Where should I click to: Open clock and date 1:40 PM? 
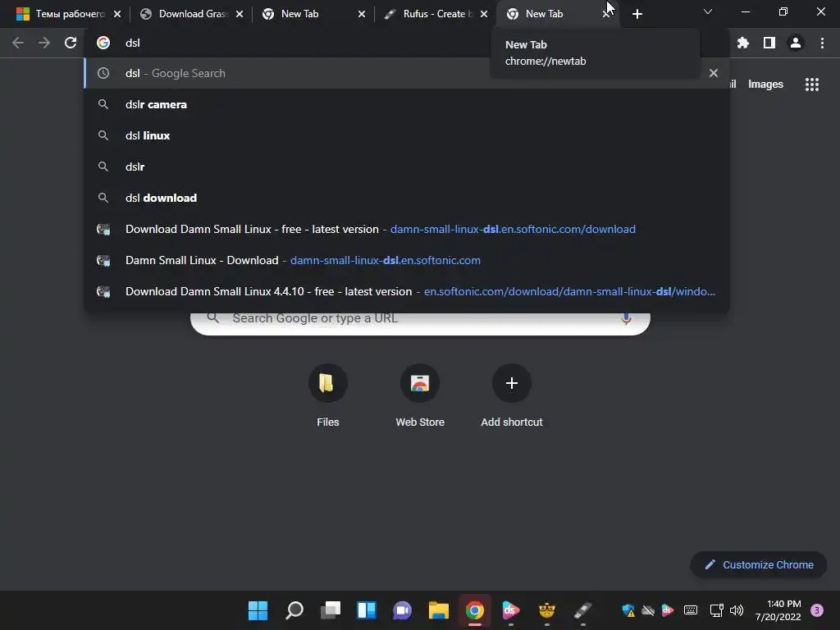click(x=778, y=610)
